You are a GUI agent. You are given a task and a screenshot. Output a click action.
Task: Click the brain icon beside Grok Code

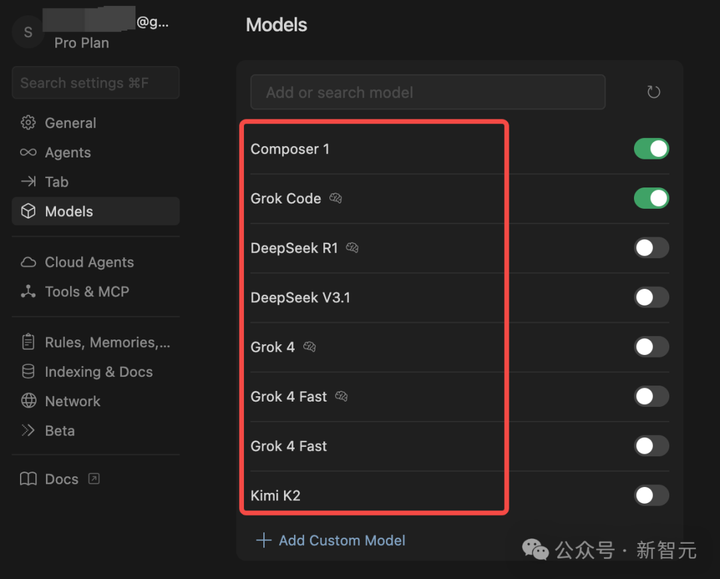click(x=336, y=198)
